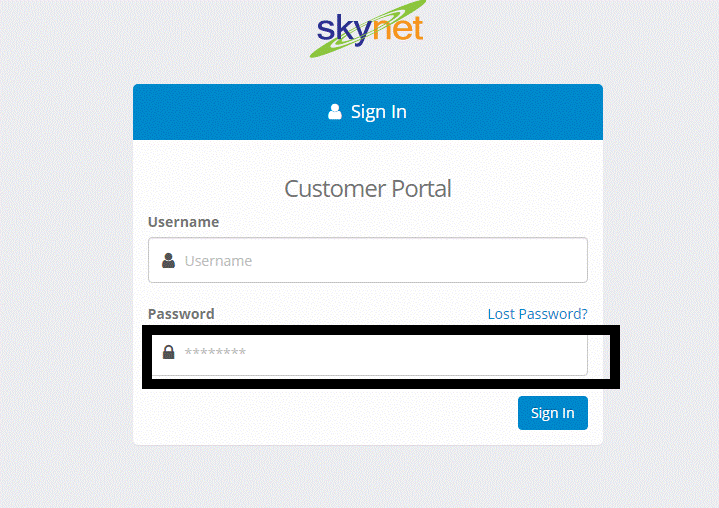Focus the Password input field
This screenshot has height=508, width=719.
tap(369, 354)
